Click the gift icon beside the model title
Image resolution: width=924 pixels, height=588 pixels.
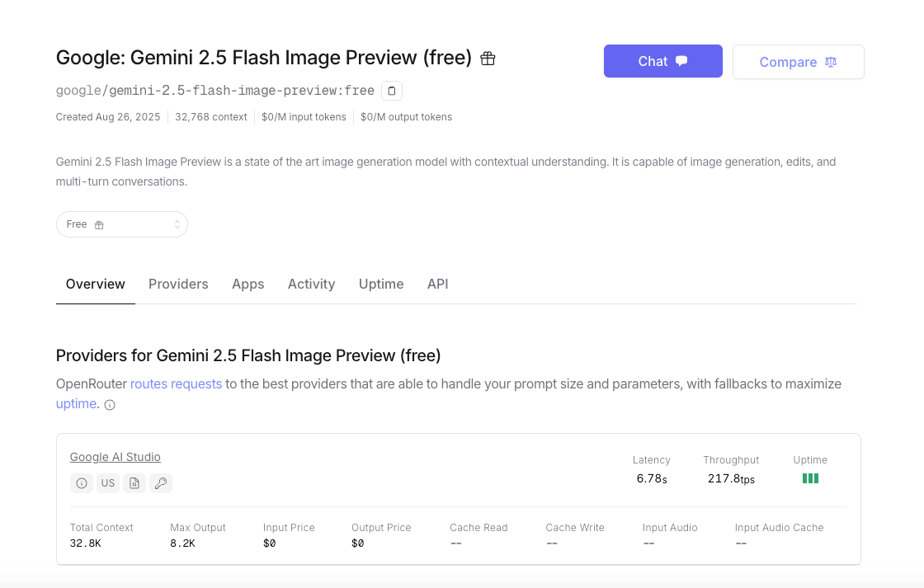click(x=488, y=59)
